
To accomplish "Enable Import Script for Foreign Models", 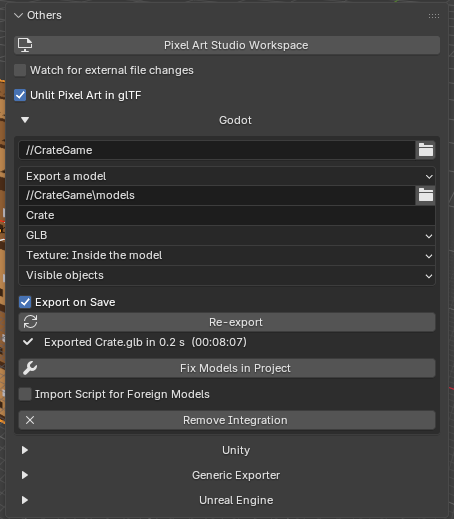I will click(x=25, y=394).
